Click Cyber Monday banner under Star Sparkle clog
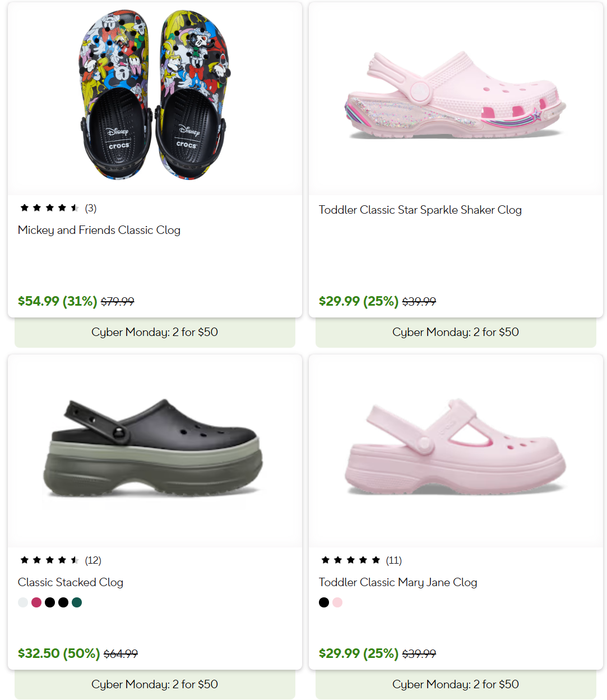The height and width of the screenshot is (700, 607). 456,332
